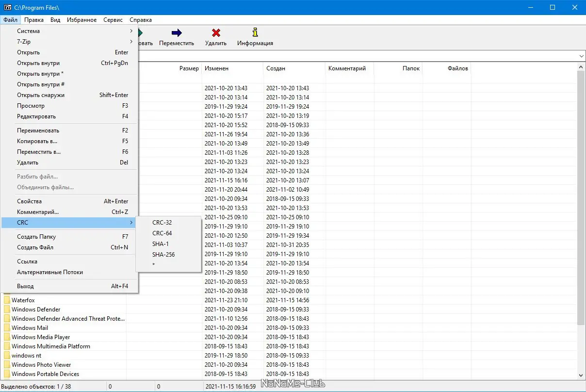
Task: Choose Открыть снаружи menu entry
Action: 70,95
